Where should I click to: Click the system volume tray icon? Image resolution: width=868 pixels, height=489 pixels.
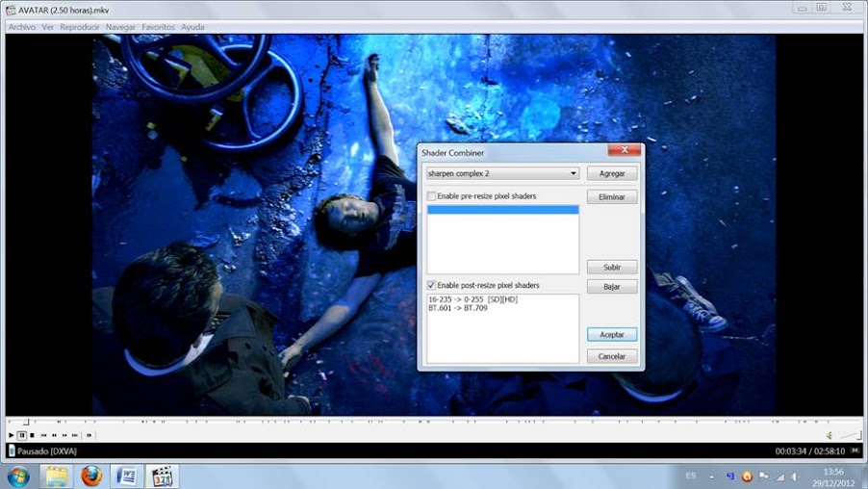click(x=796, y=476)
